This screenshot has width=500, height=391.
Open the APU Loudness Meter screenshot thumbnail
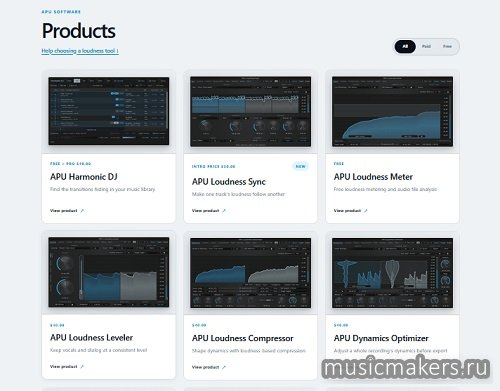[x=392, y=111]
